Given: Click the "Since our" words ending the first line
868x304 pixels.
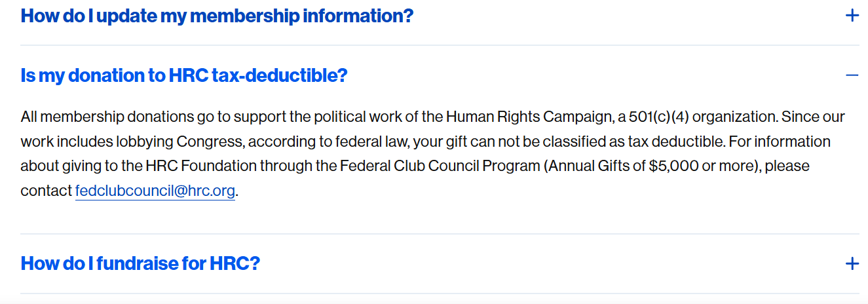Looking at the screenshot, I should (813, 117).
